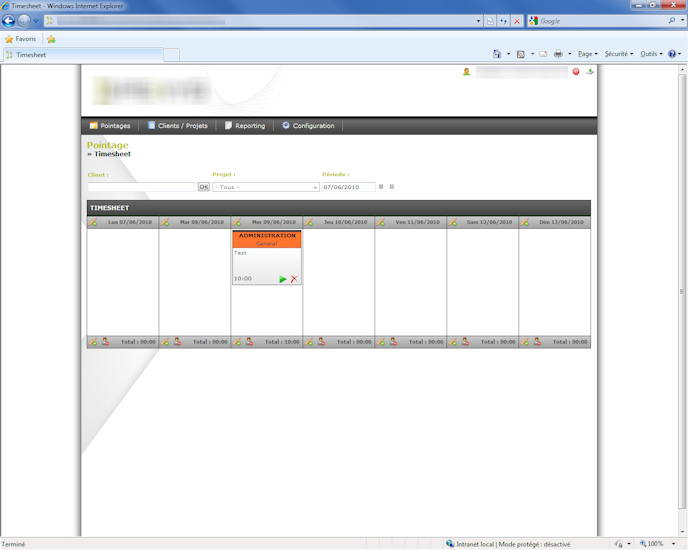The width and height of the screenshot is (688, 550).
Task: Go to the Configuration menu
Action: click(x=308, y=126)
